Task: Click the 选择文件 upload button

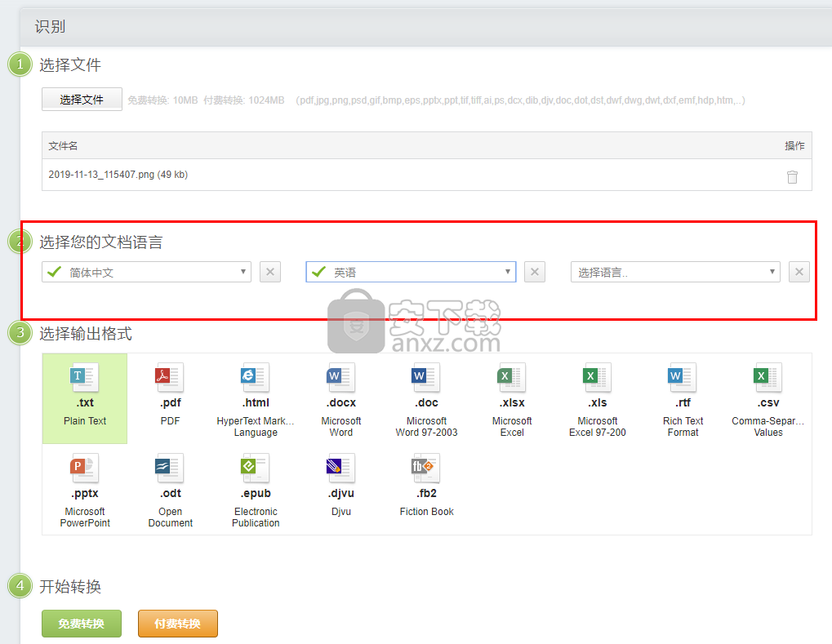Action: (82, 100)
